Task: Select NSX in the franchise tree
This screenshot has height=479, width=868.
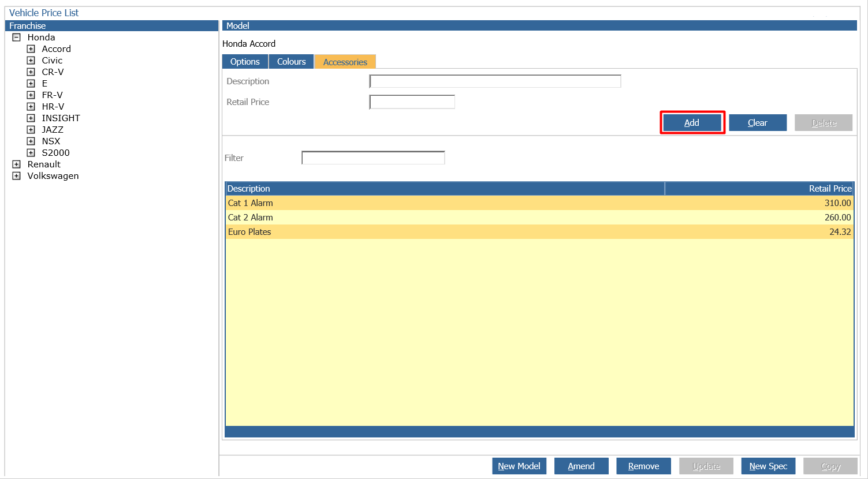Action: (x=51, y=141)
